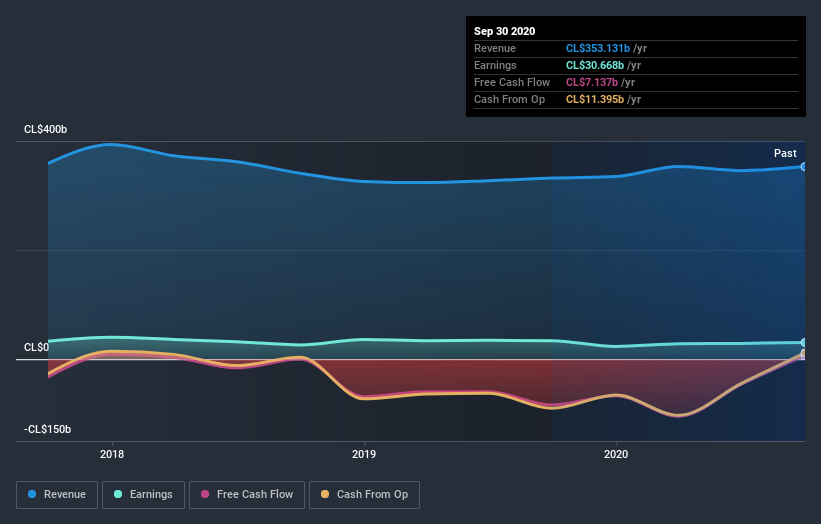Click the Revenue row label in tooltip

pos(495,48)
